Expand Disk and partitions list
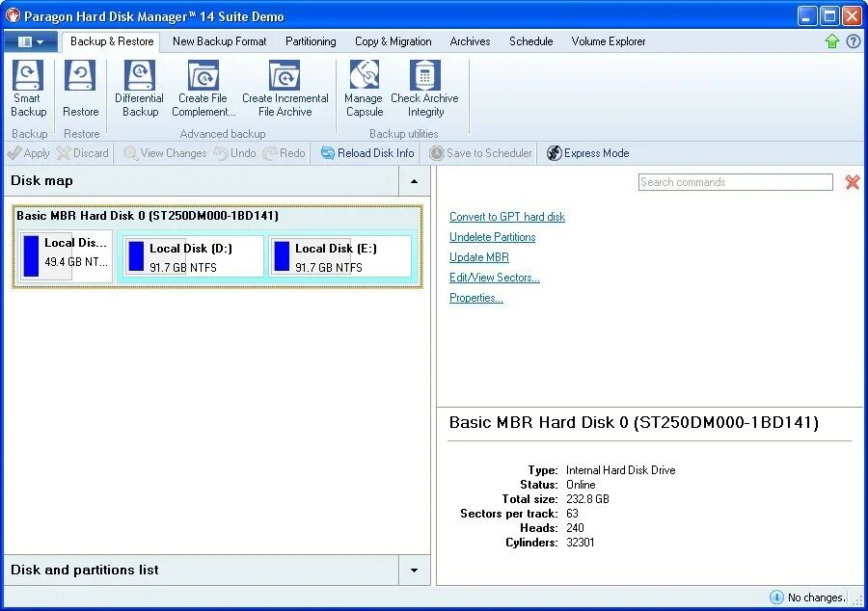868x611 pixels. [x=414, y=571]
